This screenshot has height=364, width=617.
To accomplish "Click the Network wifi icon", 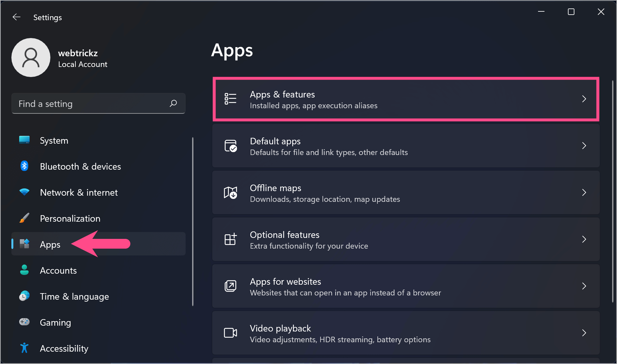I will [x=24, y=192].
